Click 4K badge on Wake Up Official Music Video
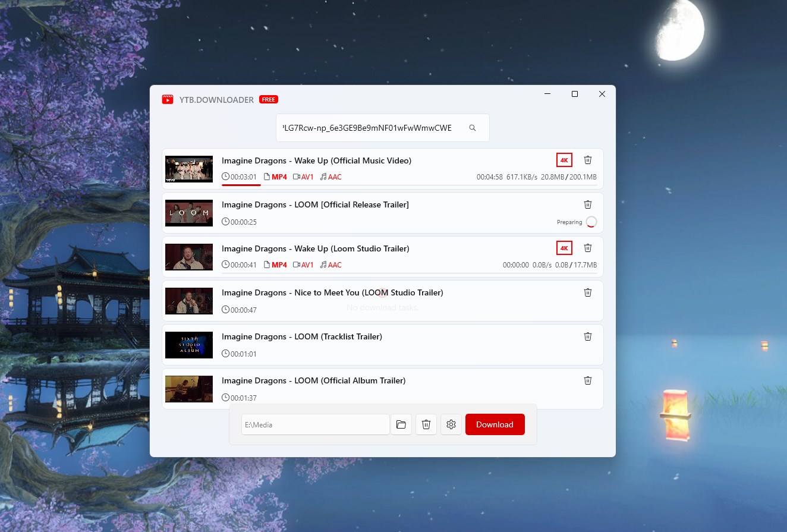Screen dimensions: 787x532 (x=564, y=160)
